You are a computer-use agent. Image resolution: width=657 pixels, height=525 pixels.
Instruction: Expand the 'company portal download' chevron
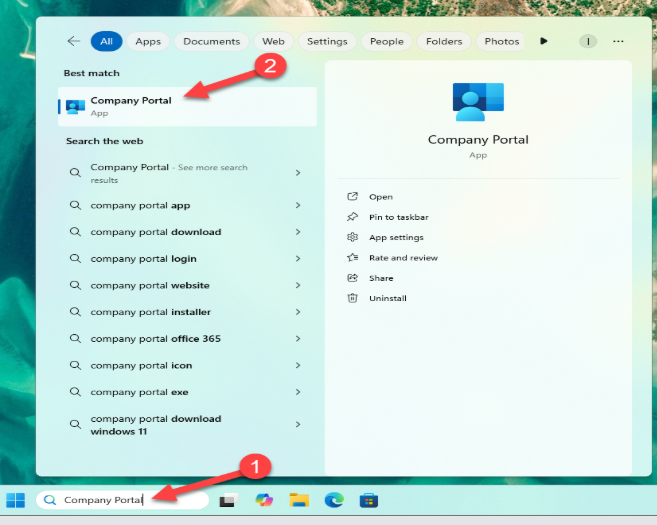[x=298, y=232]
